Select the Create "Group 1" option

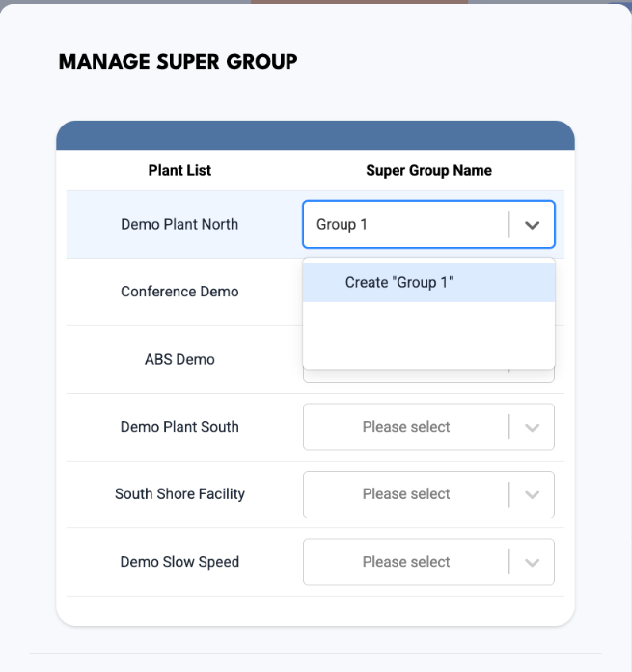(428, 283)
